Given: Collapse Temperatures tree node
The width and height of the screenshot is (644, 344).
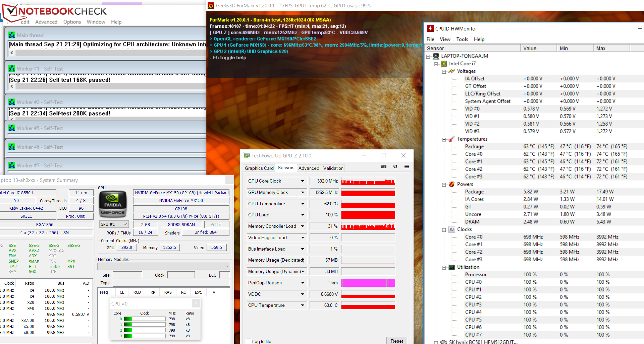Looking at the screenshot, I should pyautogui.click(x=444, y=139).
